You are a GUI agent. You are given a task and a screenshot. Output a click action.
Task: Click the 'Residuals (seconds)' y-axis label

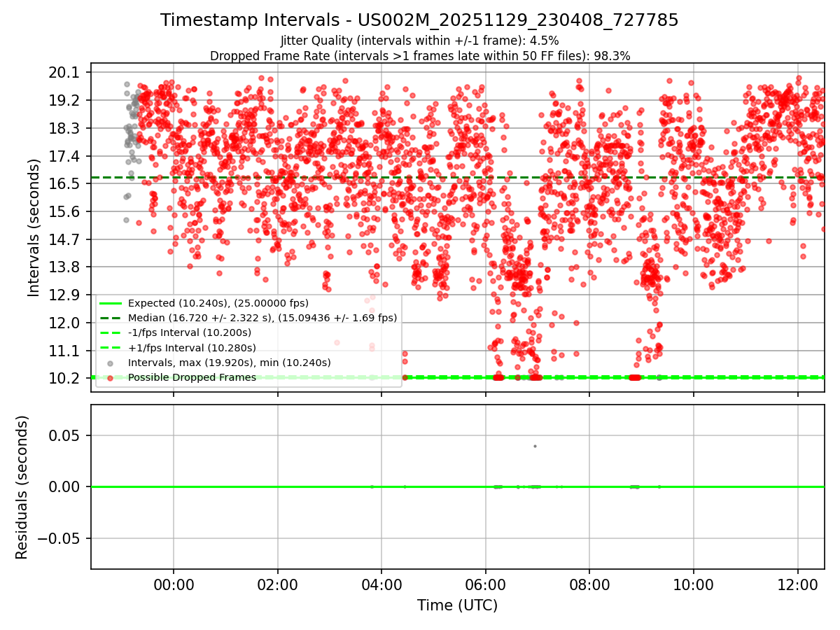click(x=22, y=487)
